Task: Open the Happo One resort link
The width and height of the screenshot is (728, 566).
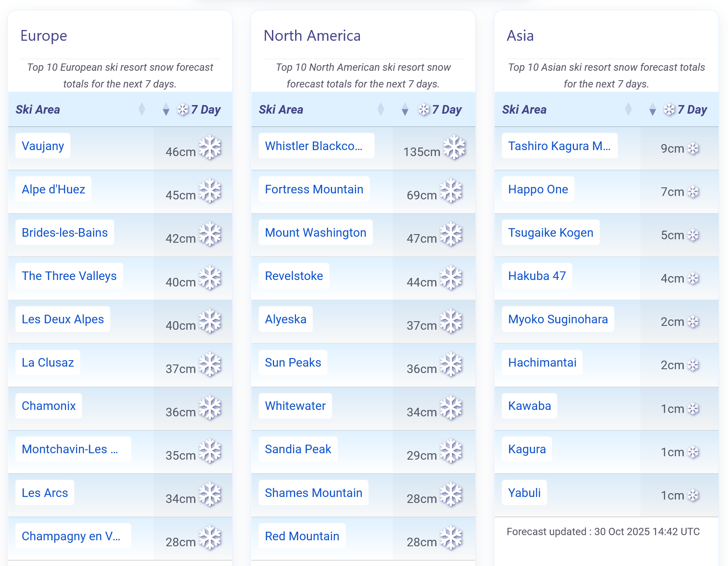Action: (x=538, y=189)
